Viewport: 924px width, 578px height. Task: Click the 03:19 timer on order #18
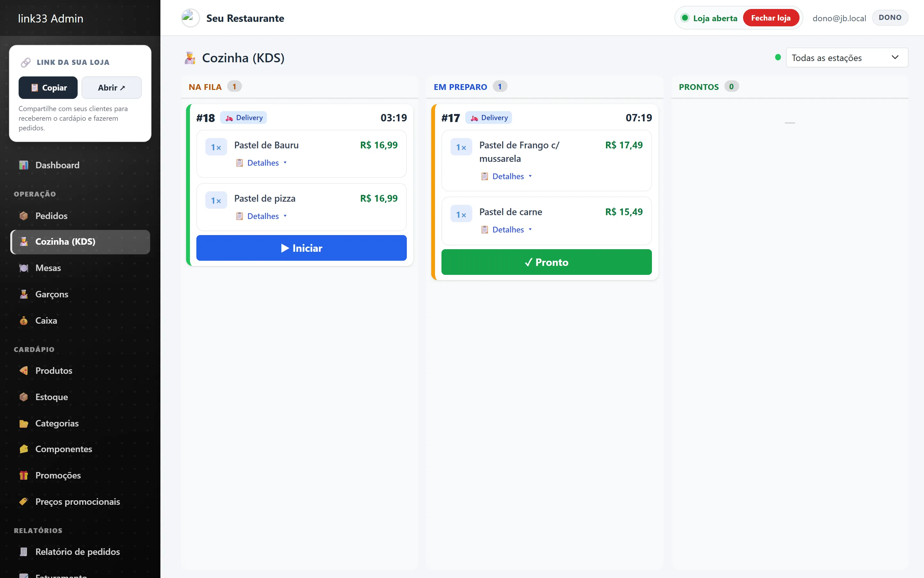394,118
